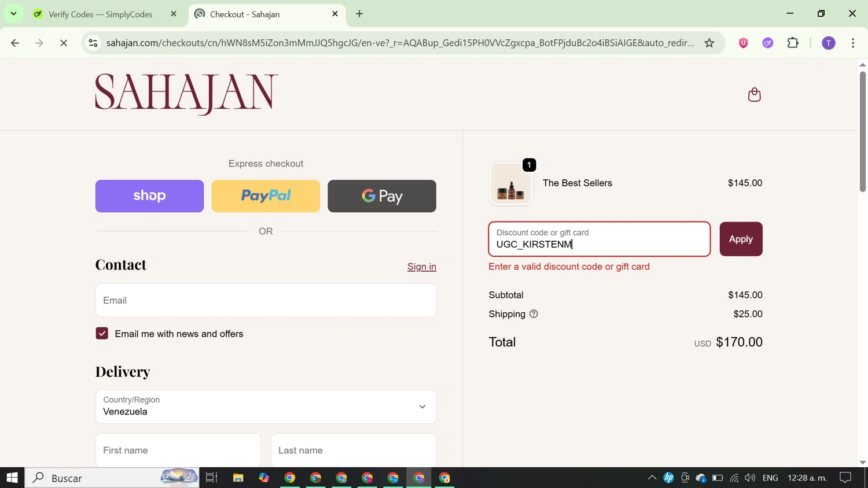Open a new browser tab

359,14
